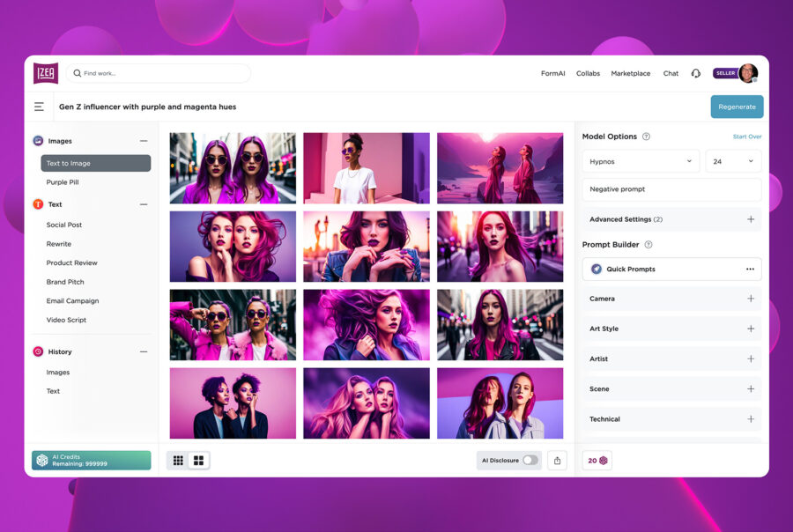Open the Hypnos model dropdown
Image resolution: width=793 pixels, height=532 pixels.
641,160
